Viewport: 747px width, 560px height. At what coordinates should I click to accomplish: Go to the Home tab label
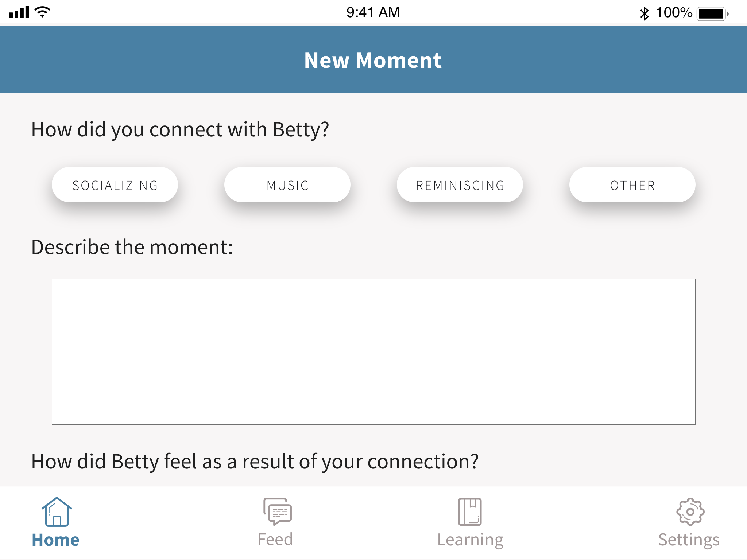point(55,540)
